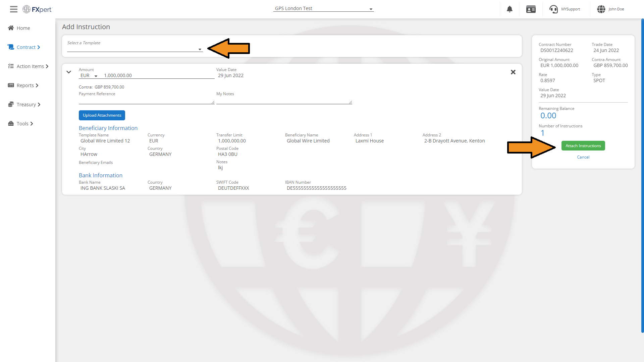644x362 pixels.
Task: Click the Cancel link
Action: pyautogui.click(x=583, y=157)
